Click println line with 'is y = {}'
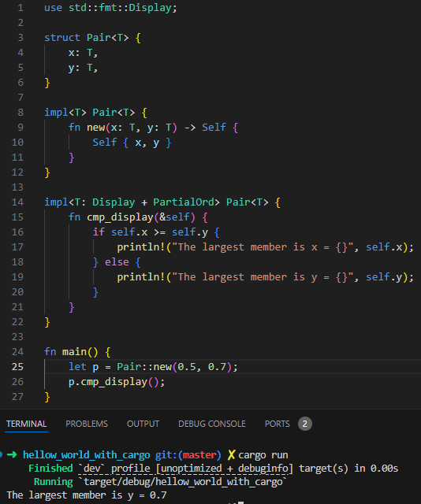The height and width of the screenshot is (504, 421). (x=265, y=277)
